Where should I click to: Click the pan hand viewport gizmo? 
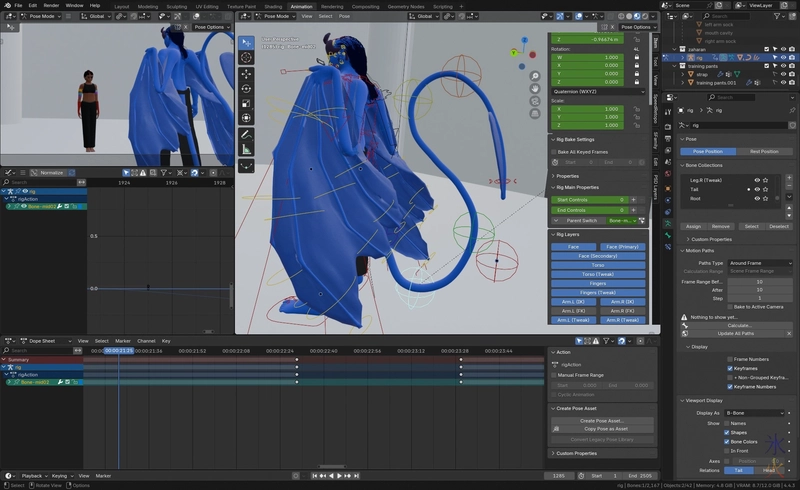pos(536,88)
